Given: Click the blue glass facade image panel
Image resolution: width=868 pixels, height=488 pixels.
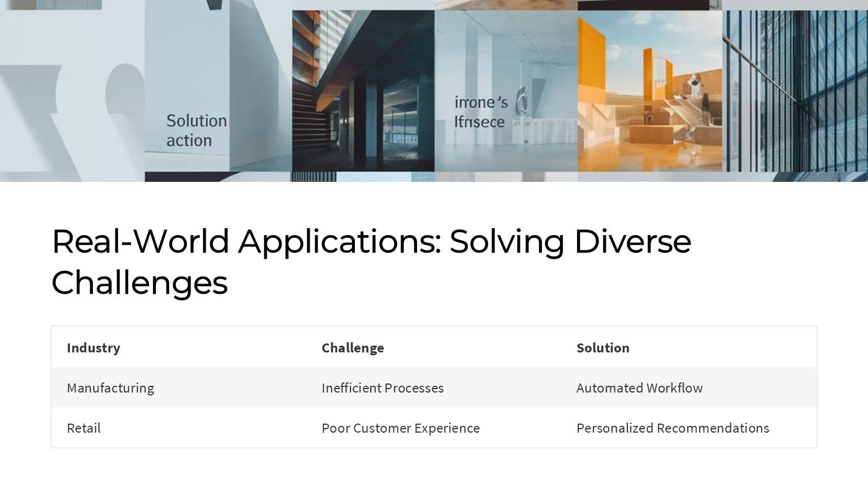Looking at the screenshot, I should [x=795, y=90].
